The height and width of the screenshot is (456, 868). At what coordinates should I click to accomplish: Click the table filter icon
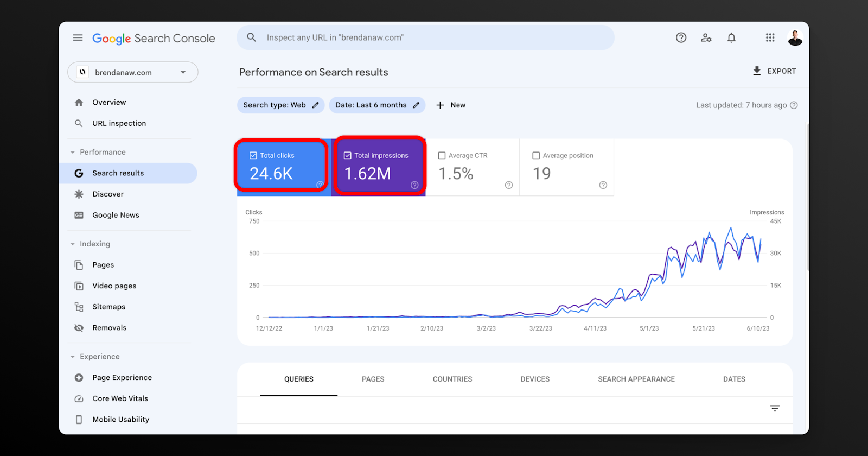click(775, 408)
